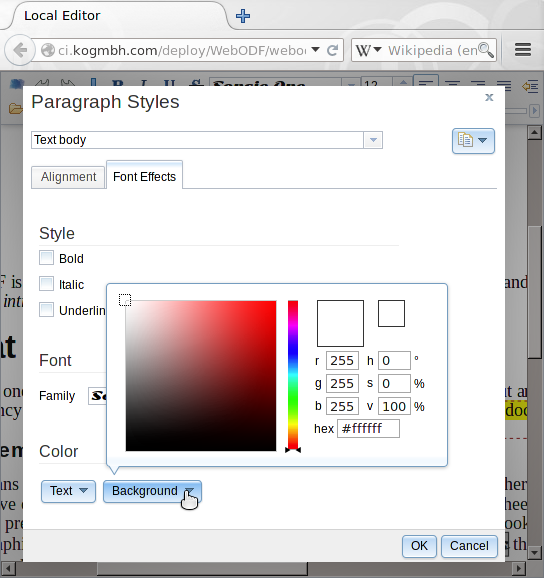
Task: Toggle the Underline checkbox
Action: point(46,310)
